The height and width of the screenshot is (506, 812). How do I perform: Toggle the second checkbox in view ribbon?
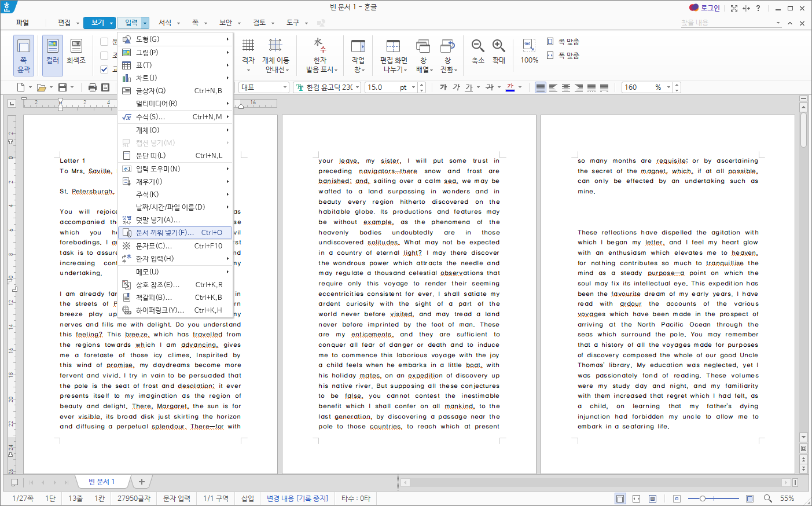click(104, 56)
